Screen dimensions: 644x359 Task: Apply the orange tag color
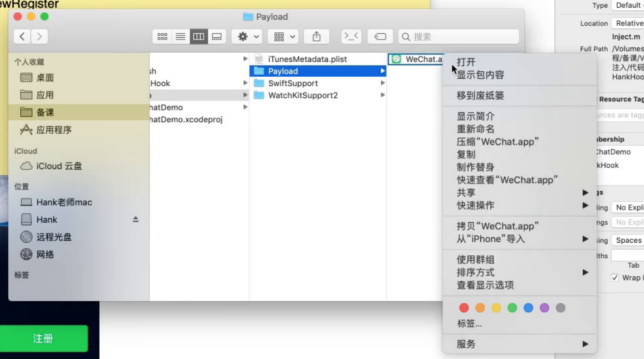click(x=480, y=308)
